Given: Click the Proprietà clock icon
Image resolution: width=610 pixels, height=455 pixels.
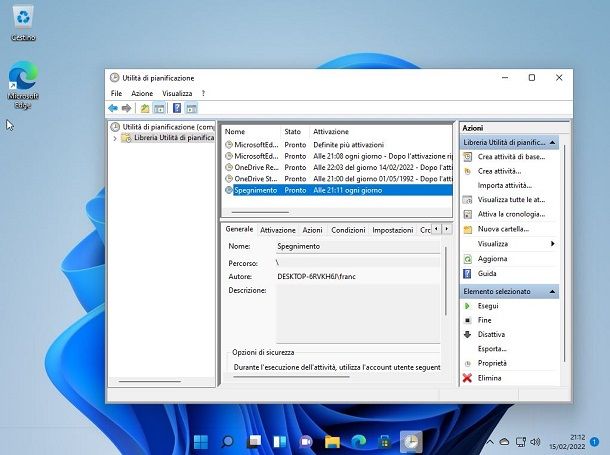Looking at the screenshot, I should pos(468,364).
